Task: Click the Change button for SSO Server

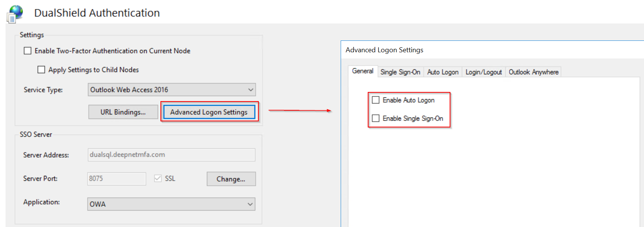Action: click(231, 179)
